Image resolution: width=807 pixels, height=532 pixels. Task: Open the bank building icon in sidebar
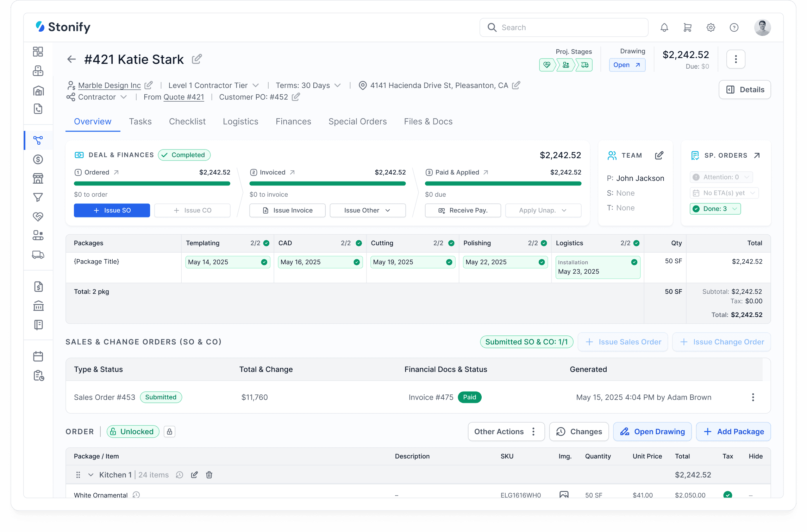[x=38, y=306]
